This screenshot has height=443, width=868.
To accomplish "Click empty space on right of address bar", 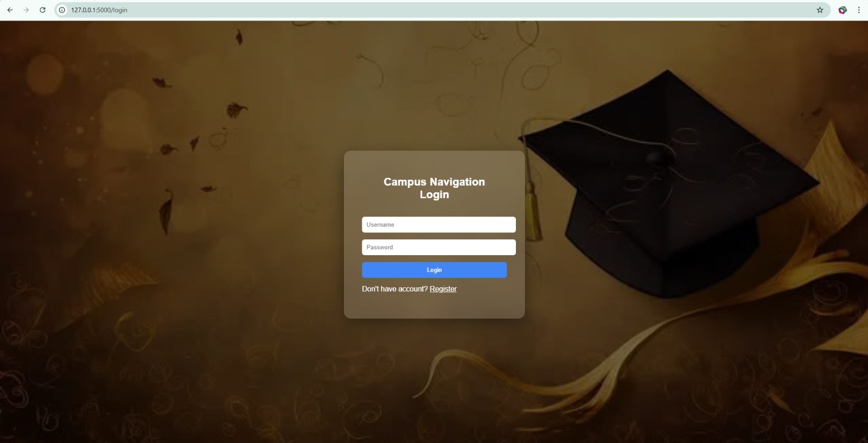I will coord(488,10).
